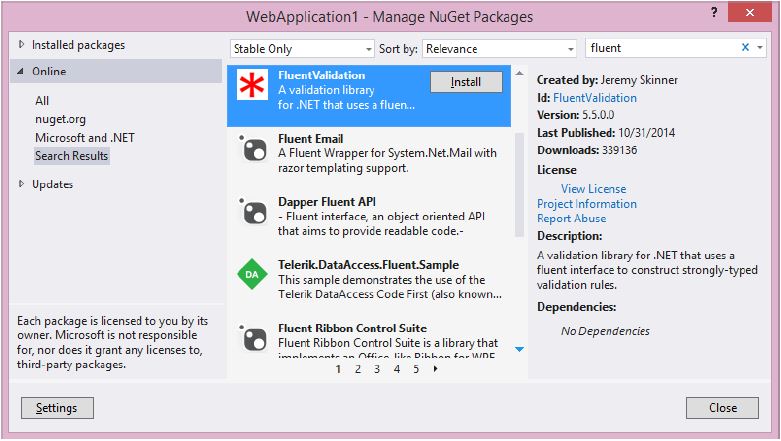Click the Fluent Email package icon

click(253, 148)
